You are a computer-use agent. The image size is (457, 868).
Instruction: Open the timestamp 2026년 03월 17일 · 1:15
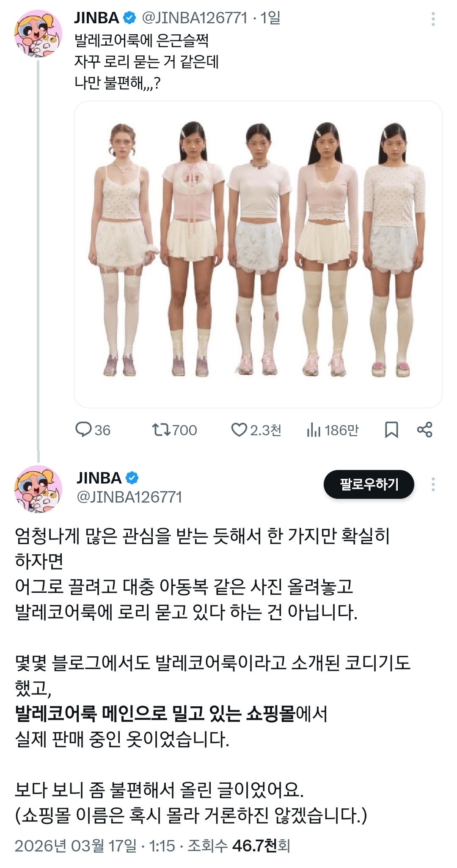(x=95, y=846)
